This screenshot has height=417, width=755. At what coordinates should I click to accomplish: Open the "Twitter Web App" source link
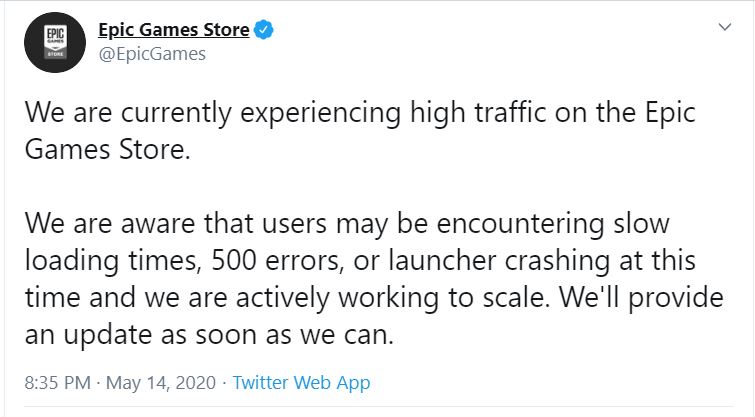pyautogui.click(x=301, y=382)
